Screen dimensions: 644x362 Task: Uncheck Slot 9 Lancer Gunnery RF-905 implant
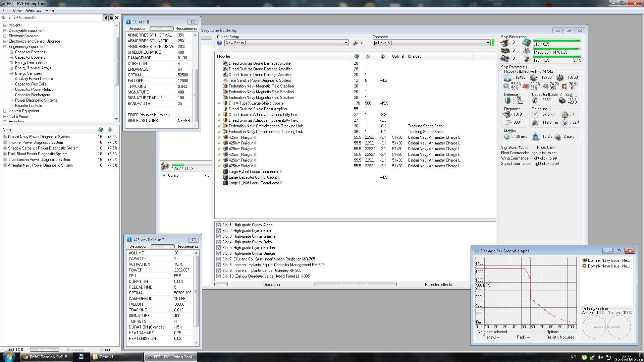(x=218, y=270)
